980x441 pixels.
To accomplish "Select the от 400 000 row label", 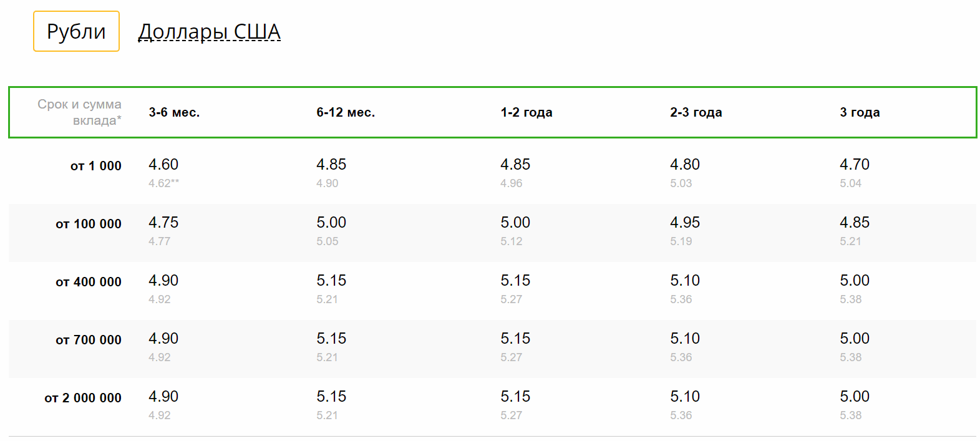I will pyautogui.click(x=89, y=282).
